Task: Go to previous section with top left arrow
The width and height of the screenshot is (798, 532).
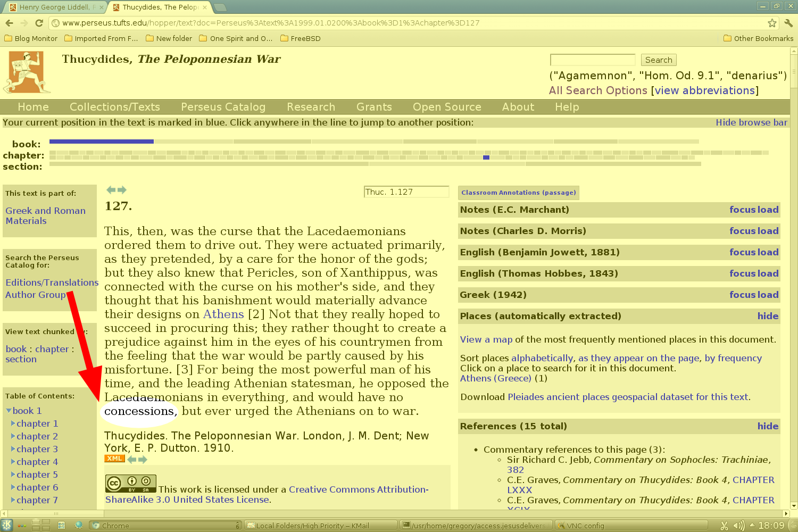Action: click(x=111, y=190)
